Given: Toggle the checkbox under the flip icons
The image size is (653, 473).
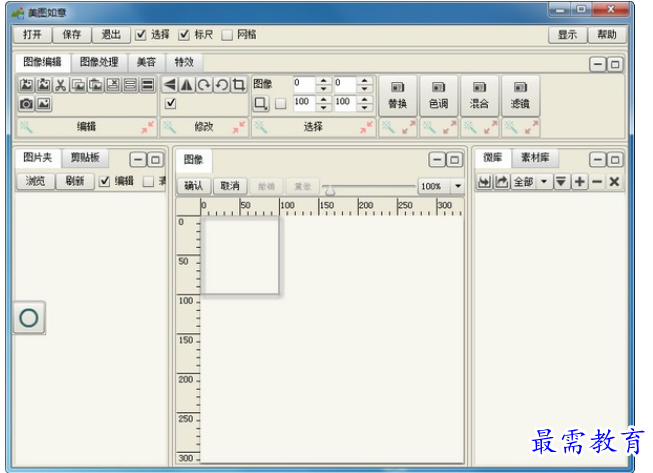Looking at the screenshot, I should [x=171, y=103].
